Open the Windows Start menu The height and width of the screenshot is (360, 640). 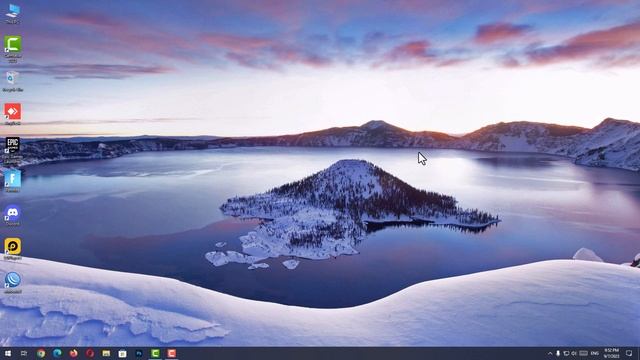point(7,353)
